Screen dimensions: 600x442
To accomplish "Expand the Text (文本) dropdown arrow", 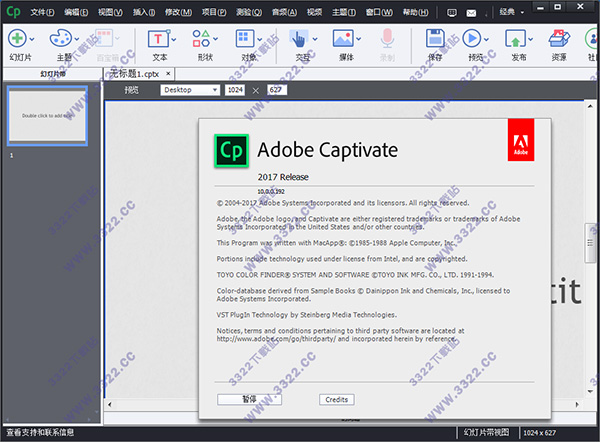I will (174, 39).
